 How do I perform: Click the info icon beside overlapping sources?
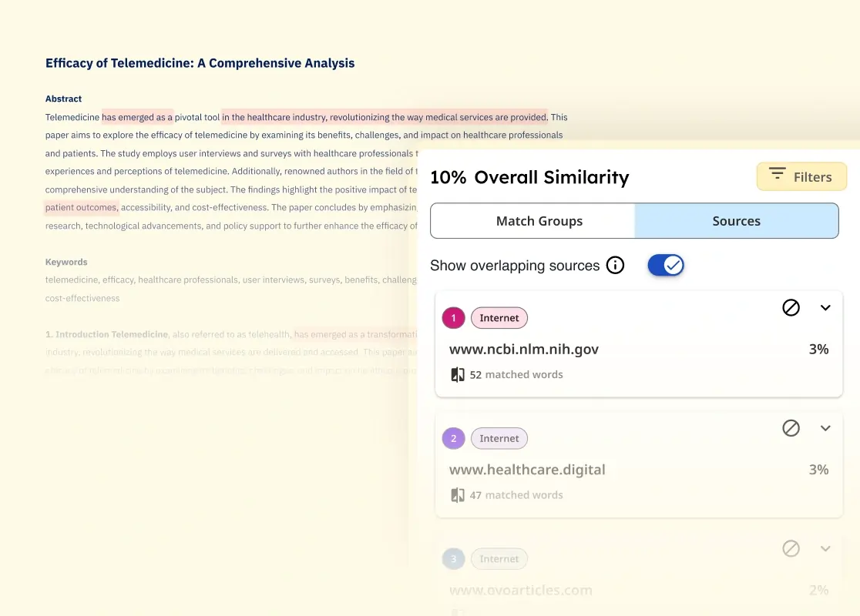point(615,265)
